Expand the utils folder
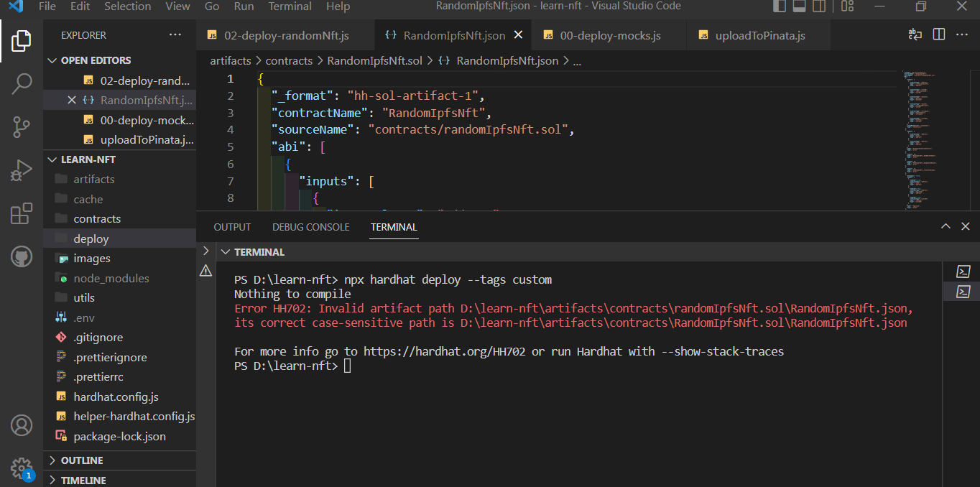Screen dimensions: 980x487 coord(119,298)
